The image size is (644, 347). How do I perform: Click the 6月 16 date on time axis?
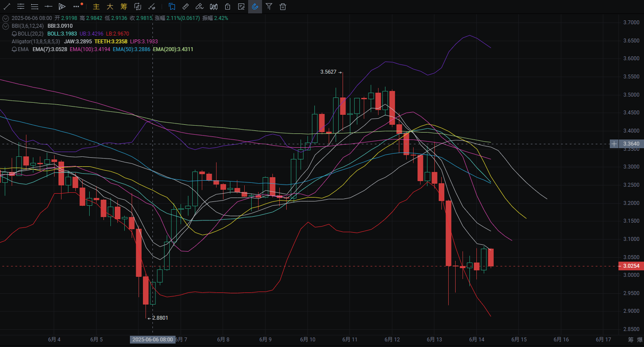click(x=560, y=340)
